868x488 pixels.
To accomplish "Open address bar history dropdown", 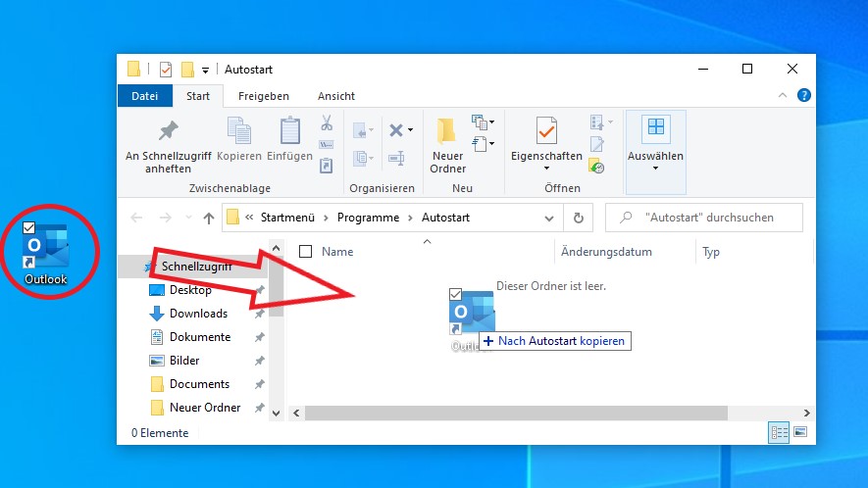I will point(549,218).
